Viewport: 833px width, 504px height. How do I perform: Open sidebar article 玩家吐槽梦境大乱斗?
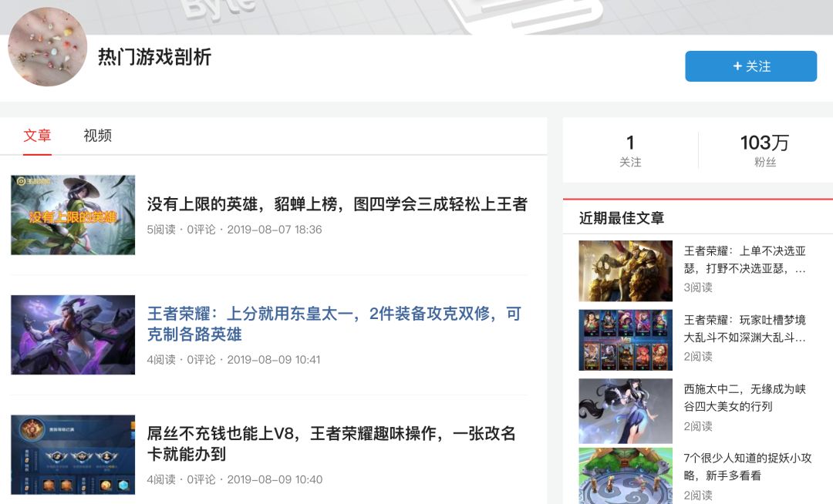click(x=745, y=328)
